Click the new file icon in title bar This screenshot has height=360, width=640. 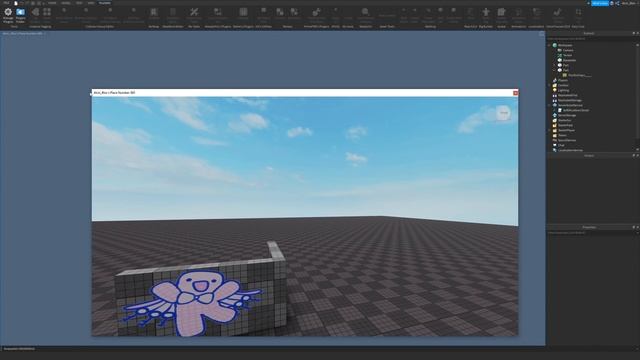[x=16, y=3]
